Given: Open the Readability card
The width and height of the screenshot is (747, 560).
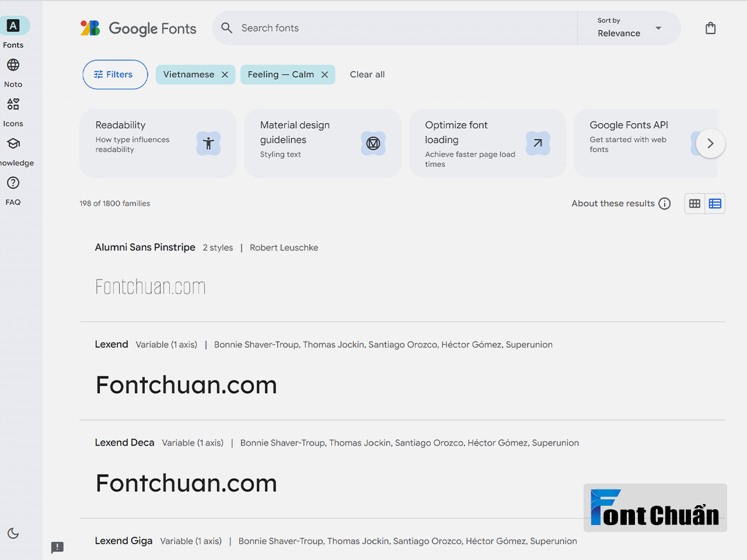Looking at the screenshot, I should [x=158, y=143].
